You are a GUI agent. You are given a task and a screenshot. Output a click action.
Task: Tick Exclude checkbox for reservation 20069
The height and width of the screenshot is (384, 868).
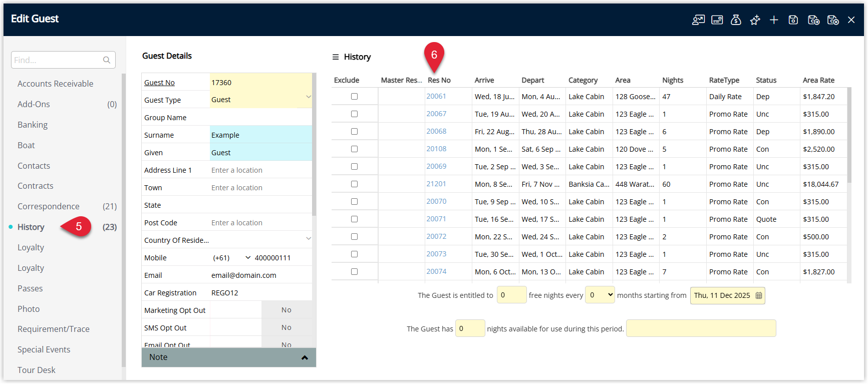coord(355,166)
